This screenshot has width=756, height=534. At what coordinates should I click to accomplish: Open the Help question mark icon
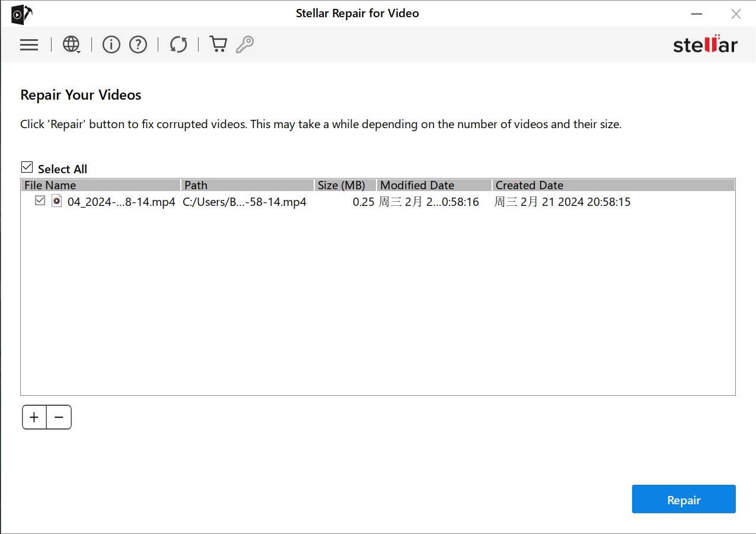click(x=138, y=44)
